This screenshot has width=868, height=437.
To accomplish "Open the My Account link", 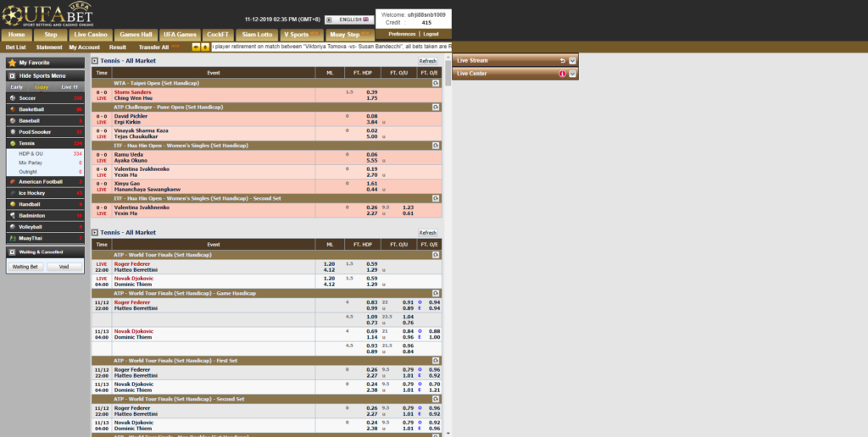I will click(85, 47).
